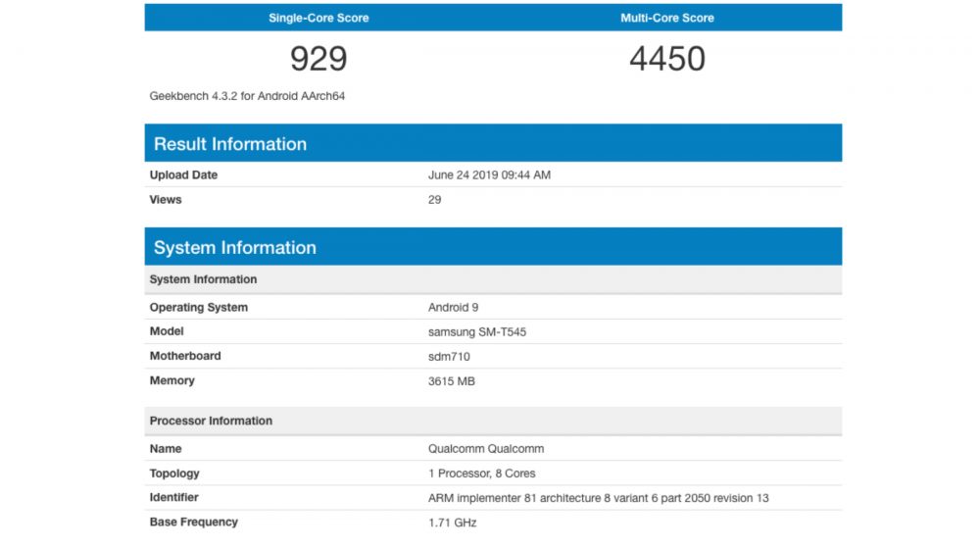Image resolution: width=980 pixels, height=549 pixels.
Task: Click the Single-Core Score column header
Action: (318, 18)
